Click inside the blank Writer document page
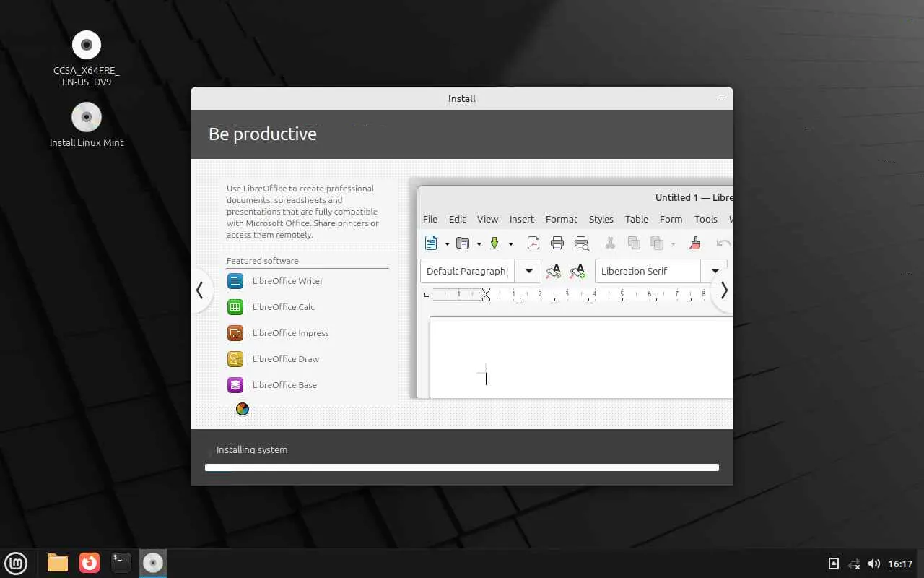 tap(581, 358)
